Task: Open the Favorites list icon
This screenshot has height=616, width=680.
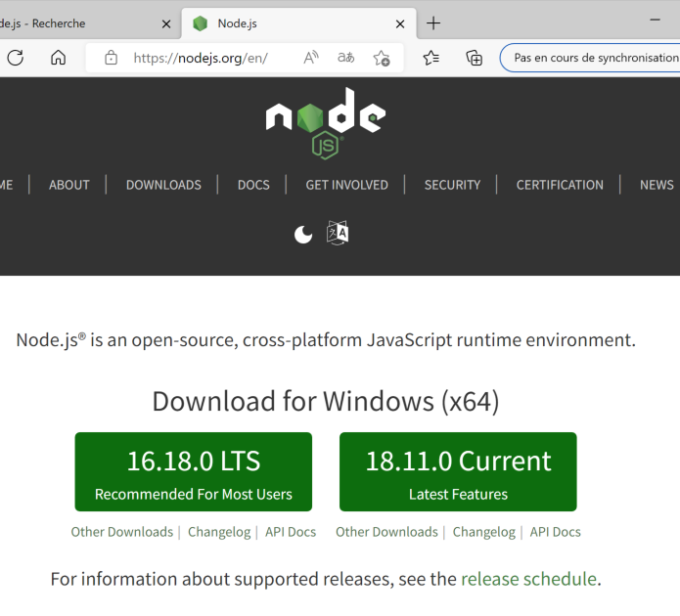Action: [x=431, y=58]
